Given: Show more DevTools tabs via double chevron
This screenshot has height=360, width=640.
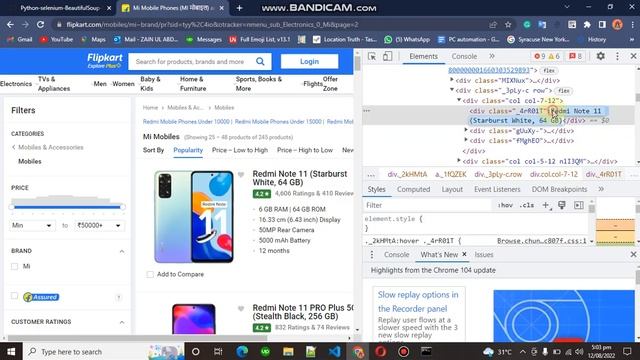Looking at the screenshot, I should click(x=492, y=56).
